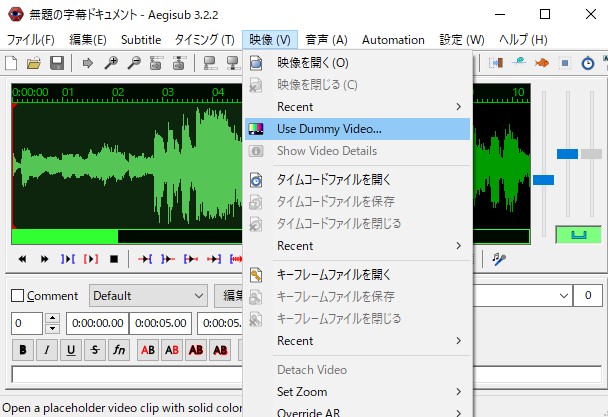The width and height of the screenshot is (608, 417).
Task: Toggle karaoke mode microphone icon
Action: click(499, 259)
